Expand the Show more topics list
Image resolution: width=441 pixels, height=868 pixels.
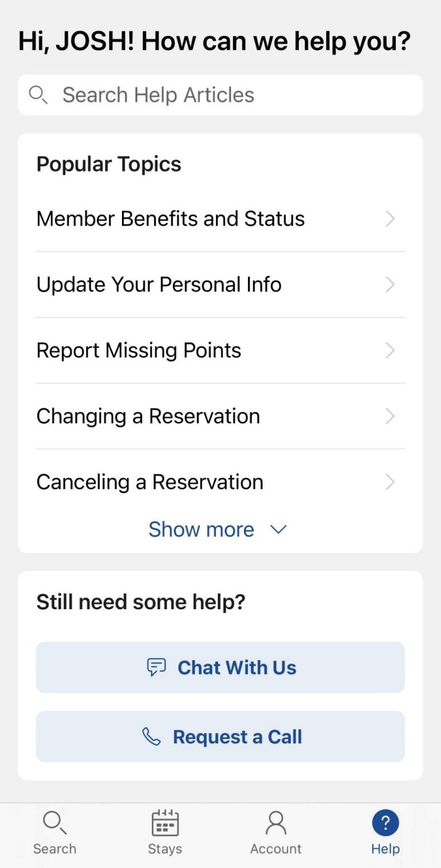point(218,530)
